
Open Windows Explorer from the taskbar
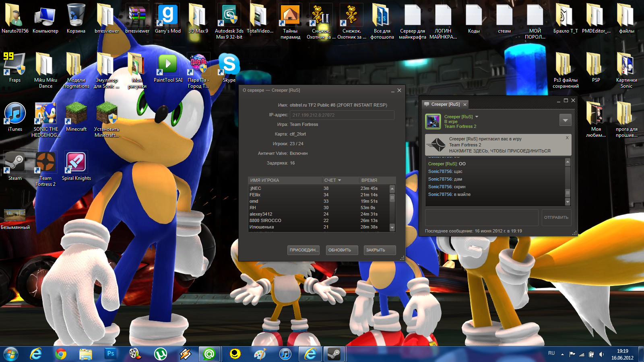click(86, 354)
